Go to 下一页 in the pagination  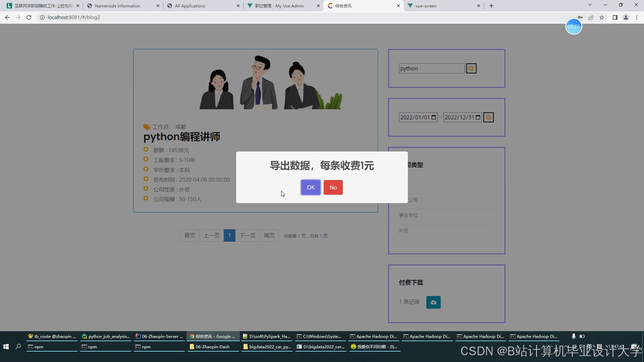(247, 235)
